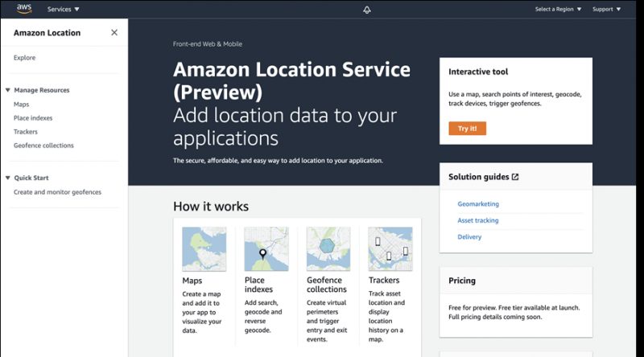This screenshot has width=644, height=357.
Task: Open the Geomarketing solution guide link
Action: [478, 204]
